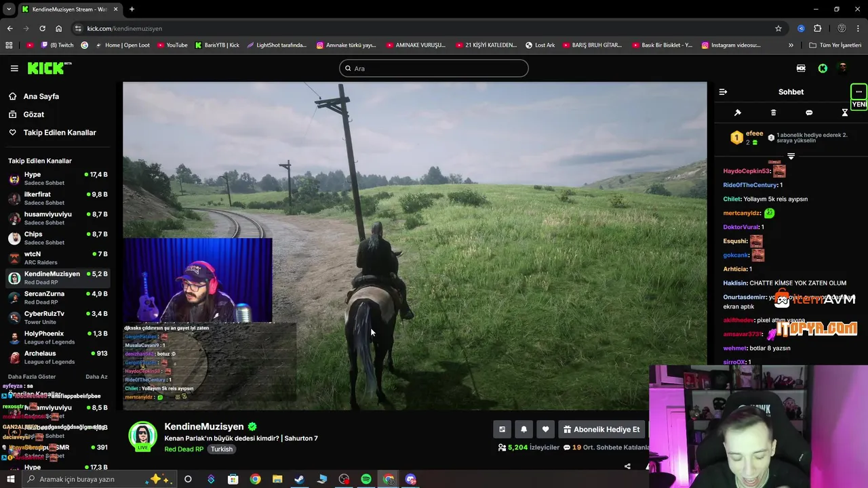
Task: Open the wtcN ARC Raiders channel
Action: [58, 258]
